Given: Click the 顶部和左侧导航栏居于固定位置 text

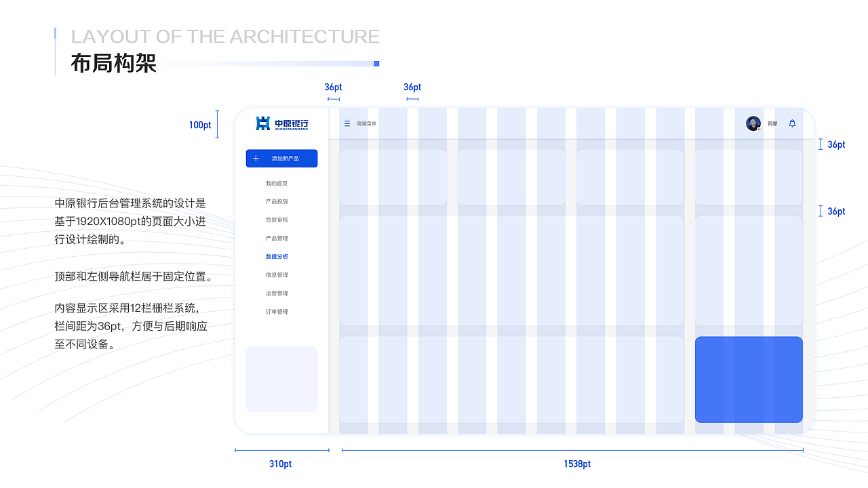Looking at the screenshot, I should (134, 277).
